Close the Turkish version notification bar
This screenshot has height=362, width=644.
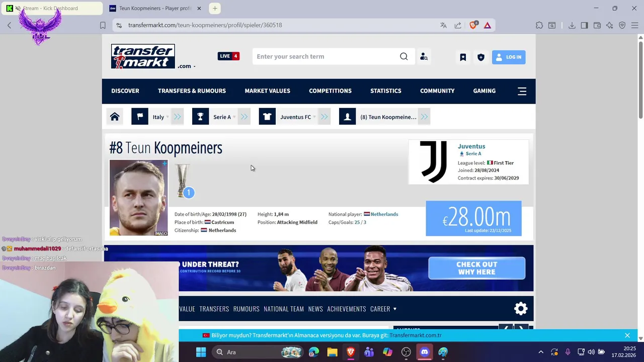click(627, 335)
